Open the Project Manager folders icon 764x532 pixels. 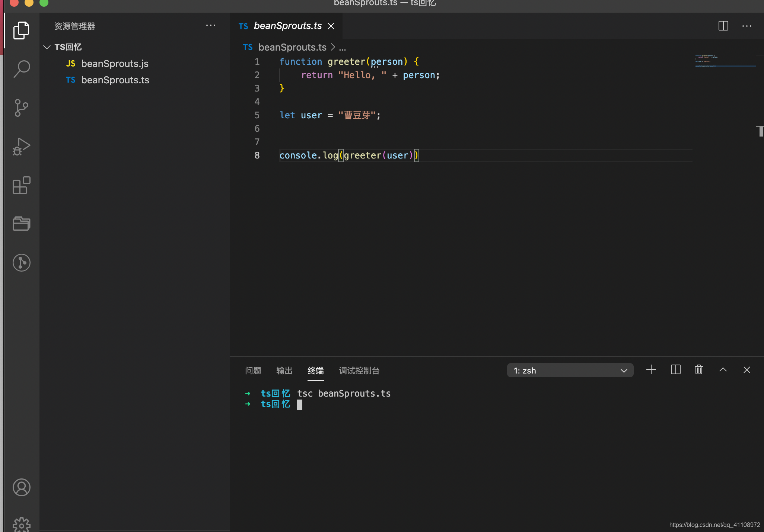21,224
